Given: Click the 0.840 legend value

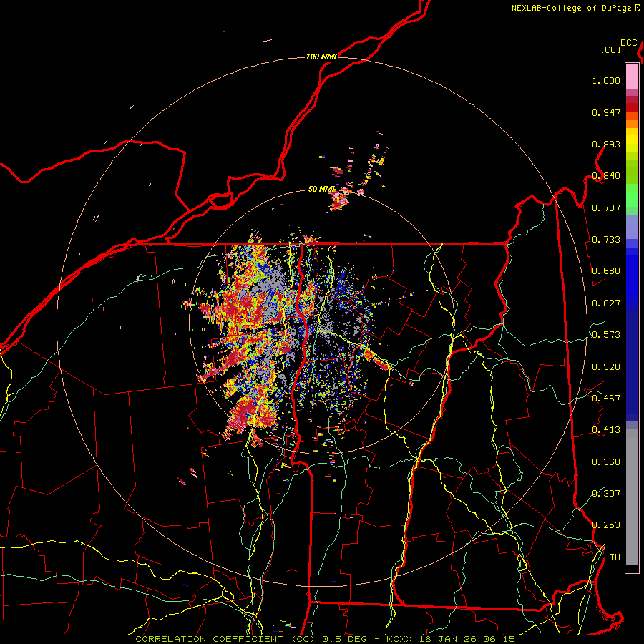Looking at the screenshot, I should coord(606,176).
